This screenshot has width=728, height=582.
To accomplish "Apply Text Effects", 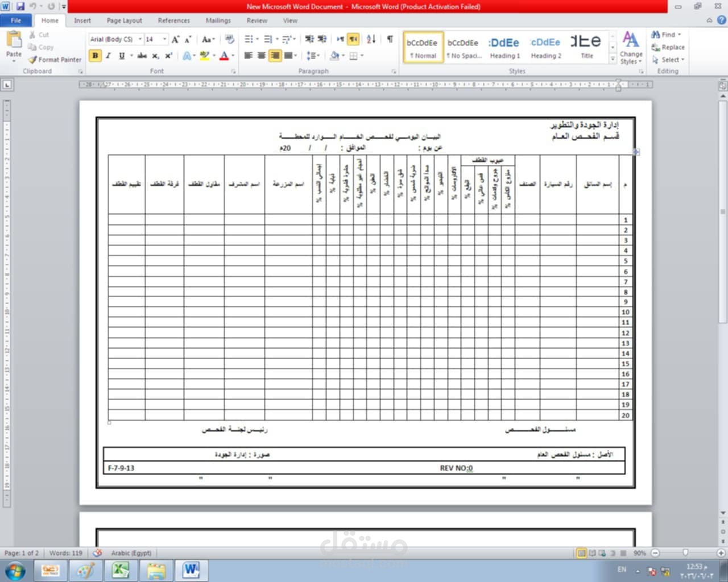I will point(187,56).
